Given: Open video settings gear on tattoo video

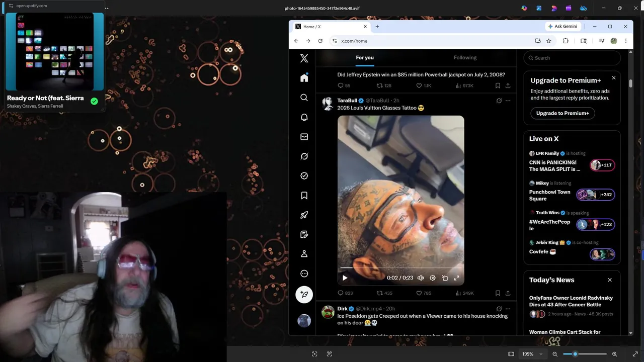Looking at the screenshot, I should [432, 278].
